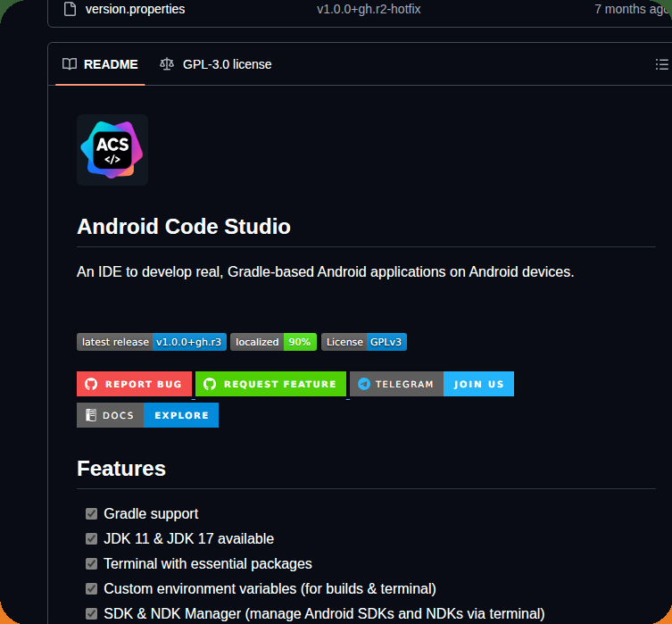Toggle the Gradle support checkbox

(x=91, y=513)
